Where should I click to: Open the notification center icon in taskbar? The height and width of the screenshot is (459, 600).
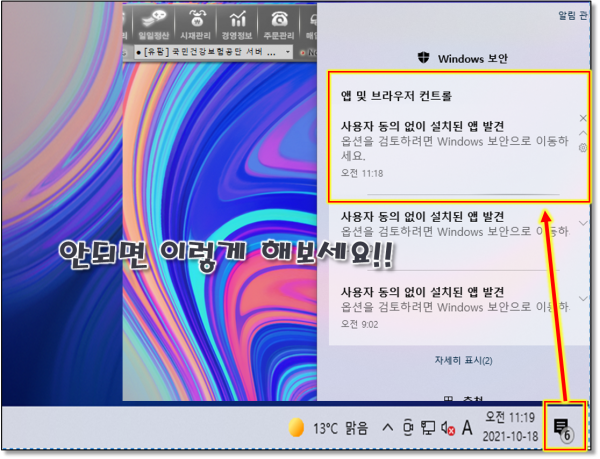click(562, 426)
